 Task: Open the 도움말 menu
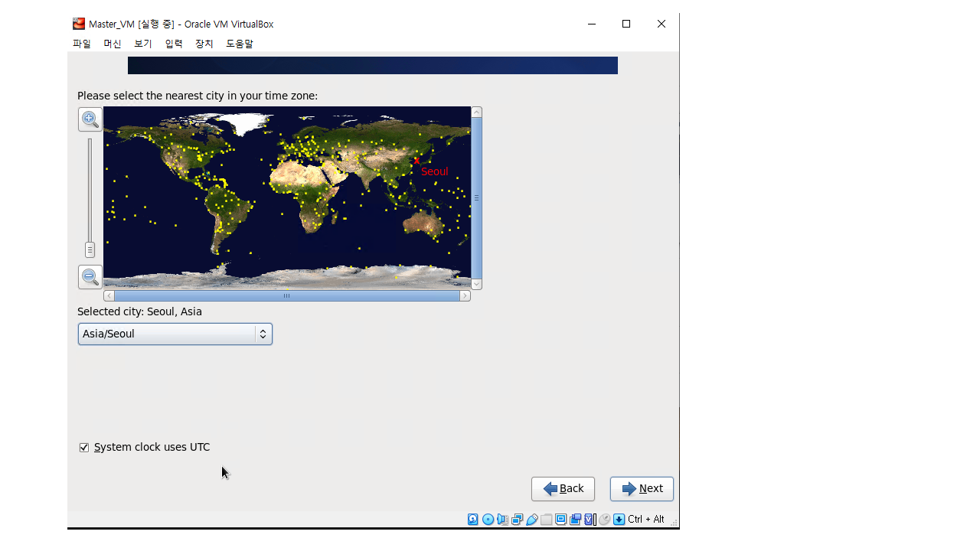[x=239, y=44]
